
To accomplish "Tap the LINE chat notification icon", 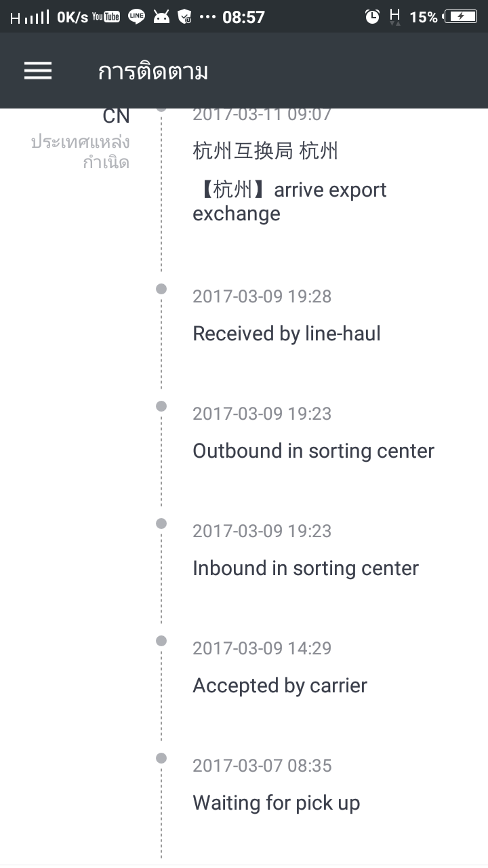I will pos(136,17).
